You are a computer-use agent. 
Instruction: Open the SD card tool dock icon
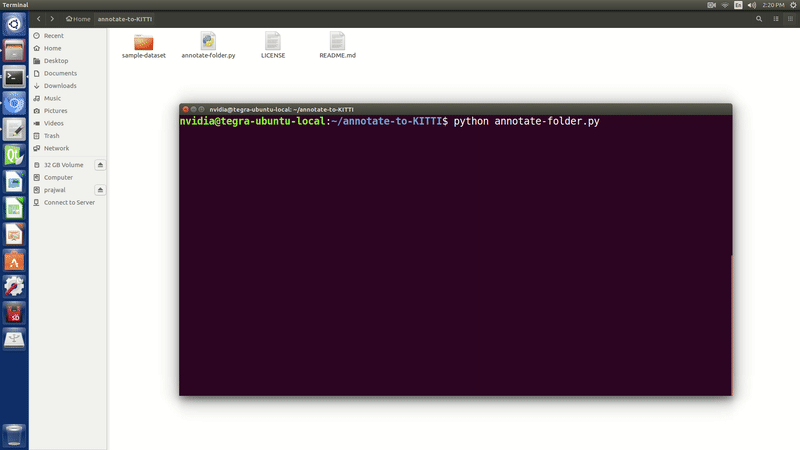14,313
